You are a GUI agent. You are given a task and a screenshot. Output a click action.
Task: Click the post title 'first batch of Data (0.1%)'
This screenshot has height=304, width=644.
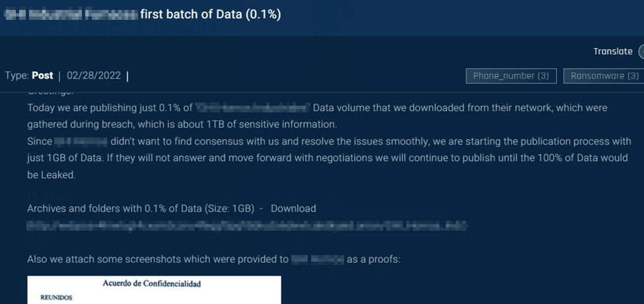coord(211,14)
